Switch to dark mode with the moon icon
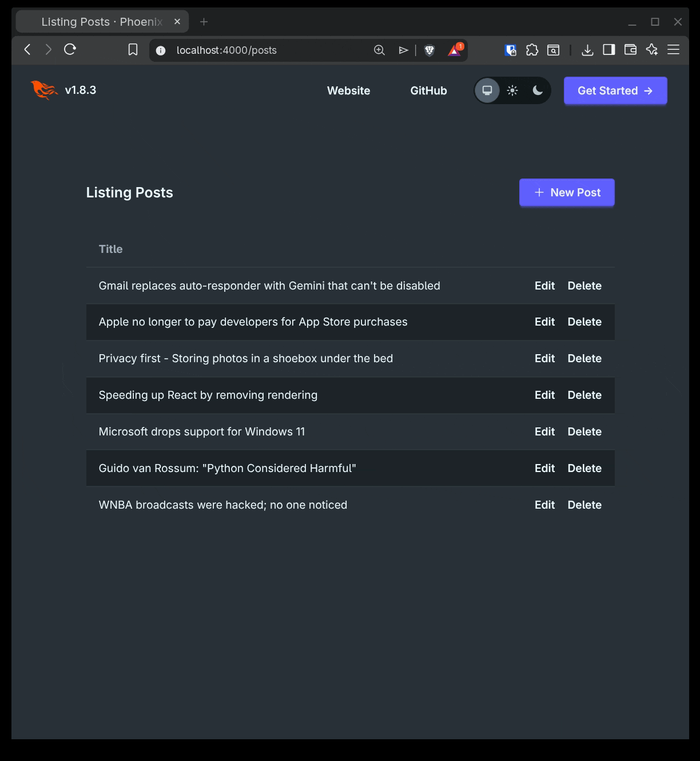Screen dimensions: 700x761 click(536, 90)
